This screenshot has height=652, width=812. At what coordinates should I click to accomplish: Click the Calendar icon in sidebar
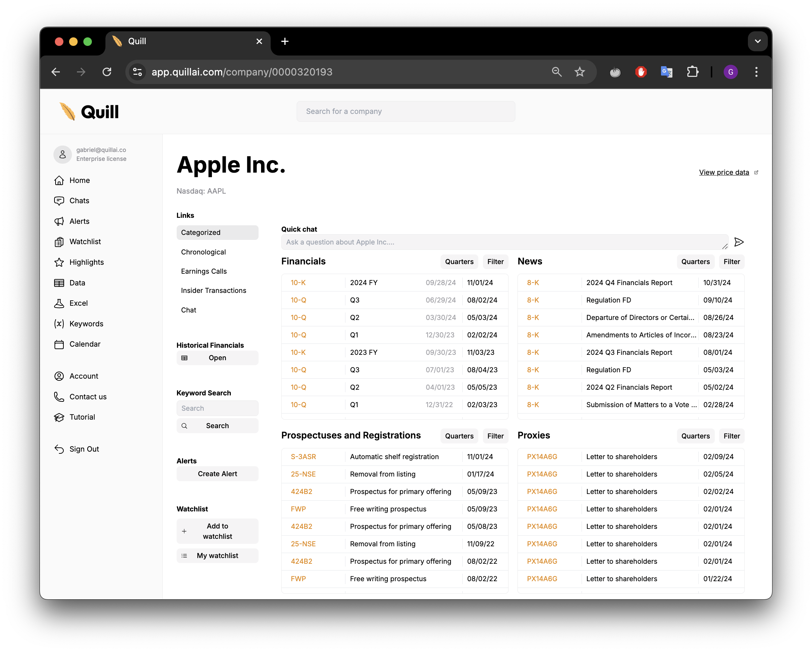59,344
